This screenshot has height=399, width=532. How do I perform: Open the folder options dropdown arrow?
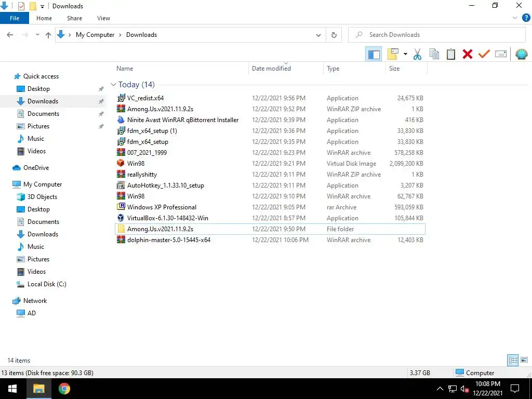click(405, 54)
